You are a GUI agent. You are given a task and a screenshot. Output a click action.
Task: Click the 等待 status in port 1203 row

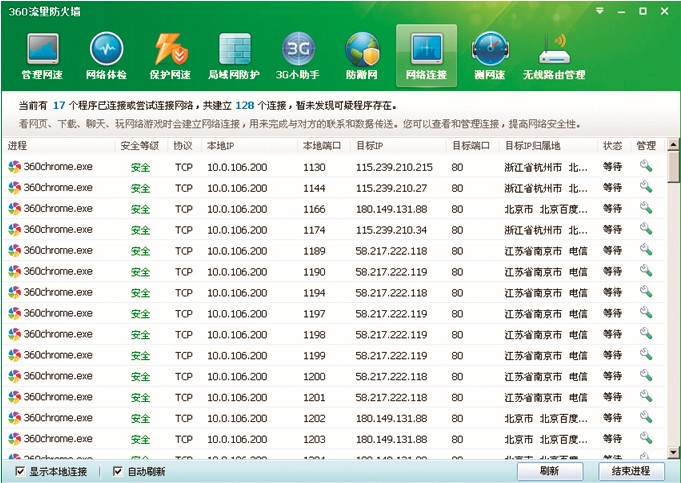(x=612, y=438)
